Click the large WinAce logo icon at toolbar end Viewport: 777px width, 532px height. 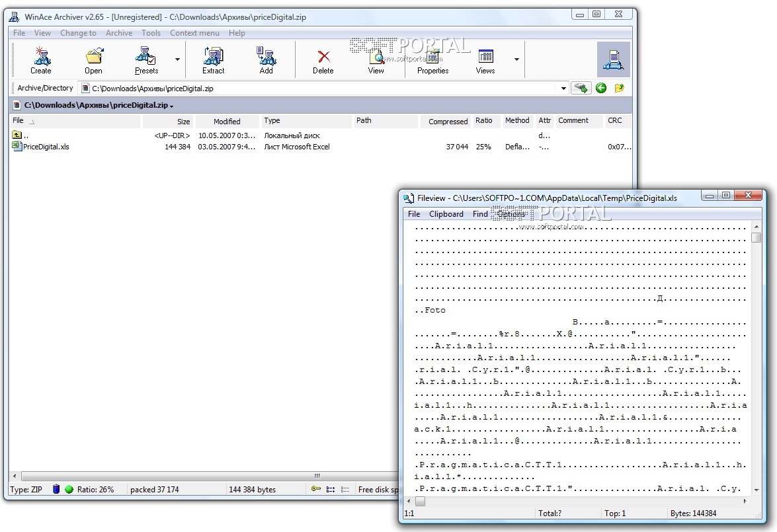pos(614,59)
